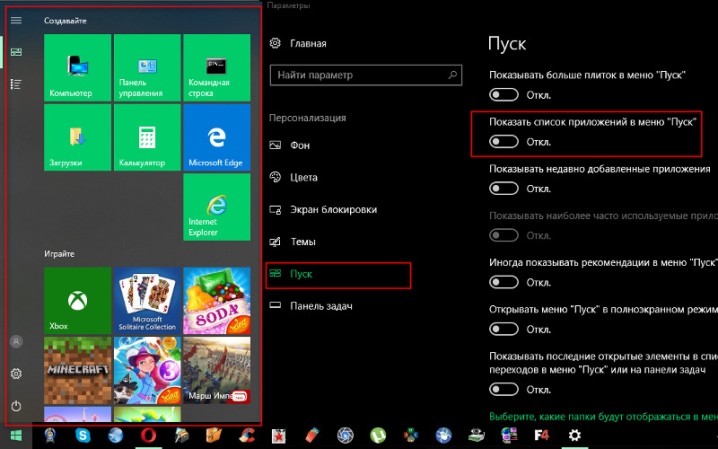718x449 pixels.
Task: Open the globe browser icon on taskbar
Action: (115, 435)
